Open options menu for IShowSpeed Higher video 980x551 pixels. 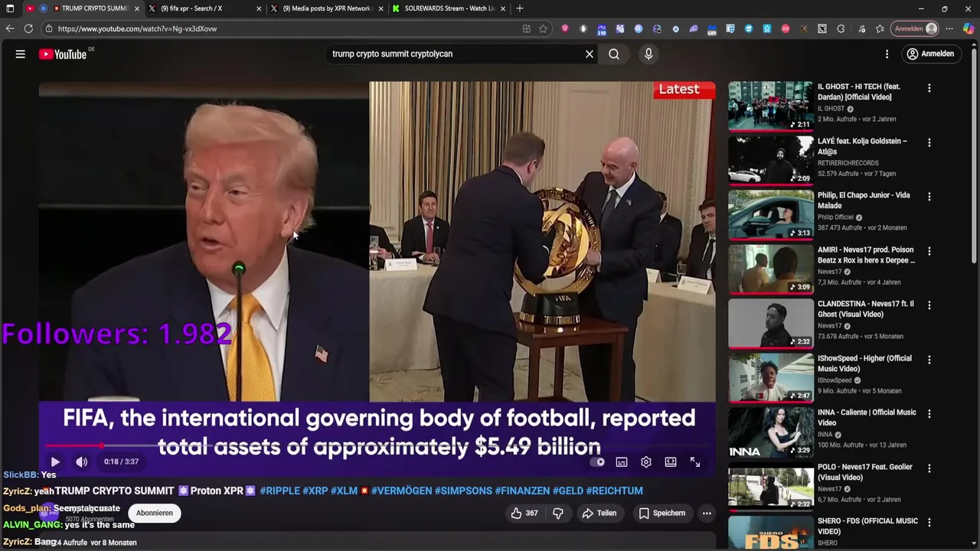[929, 360]
